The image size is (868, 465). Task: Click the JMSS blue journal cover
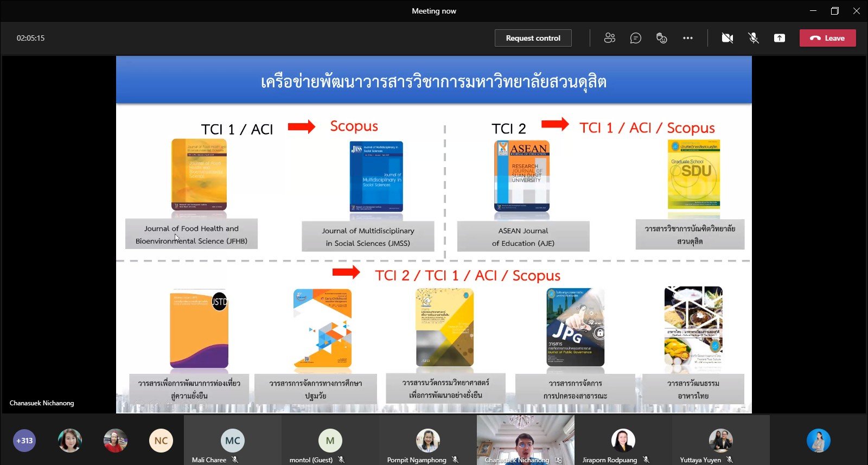(376, 177)
